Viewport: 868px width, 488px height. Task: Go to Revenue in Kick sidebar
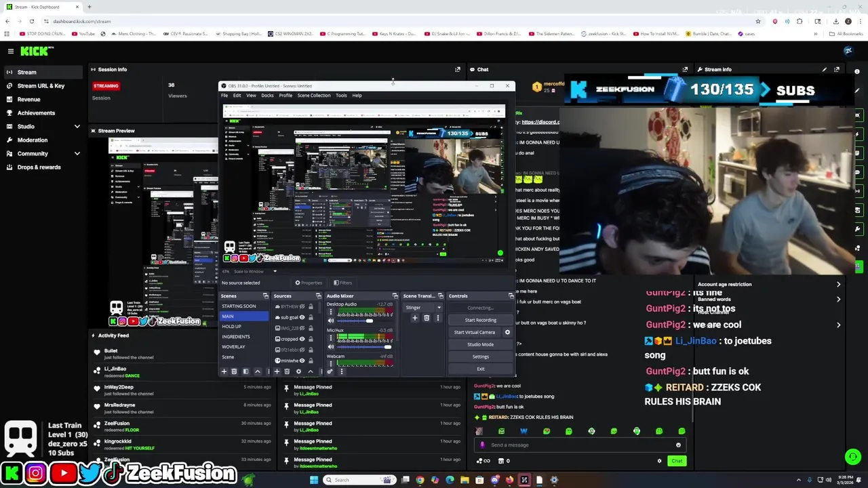pos(28,99)
